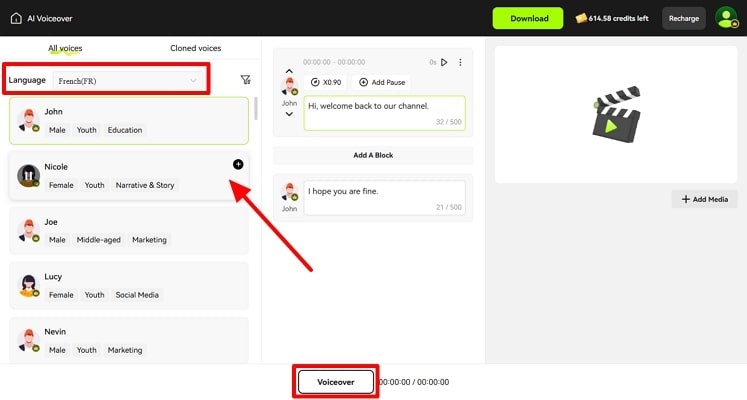Edit the text 'I hope you are fine.'
This screenshot has height=400, width=747.
pos(384,198)
